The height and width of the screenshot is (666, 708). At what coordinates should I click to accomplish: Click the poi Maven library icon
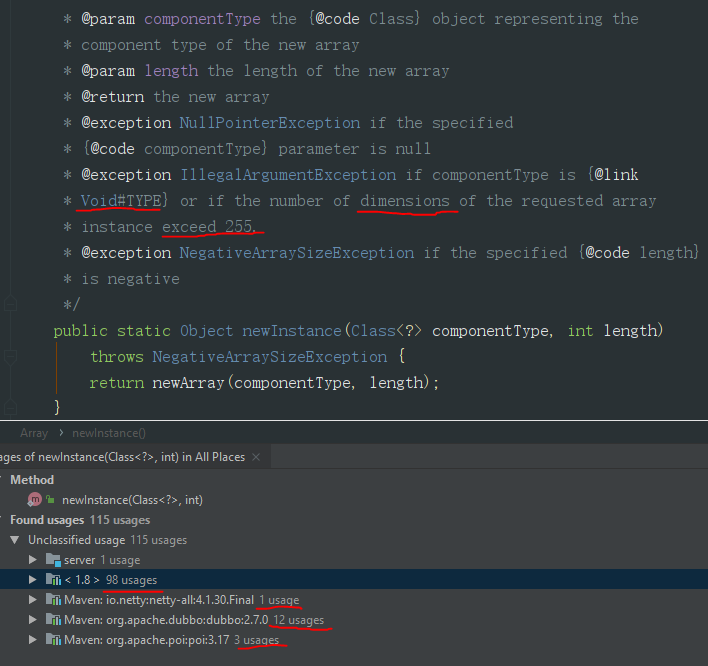[53, 639]
